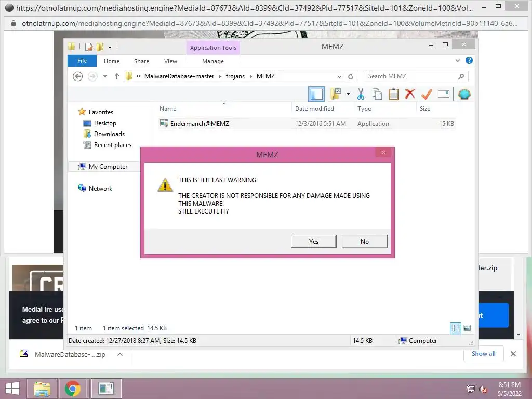
Task: Navigate to MalwareDatabase-master breadcrumb
Action: tap(179, 76)
